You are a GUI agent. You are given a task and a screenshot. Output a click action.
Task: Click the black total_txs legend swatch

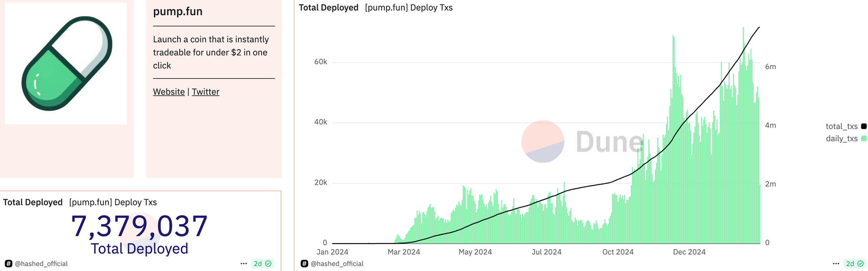863,126
